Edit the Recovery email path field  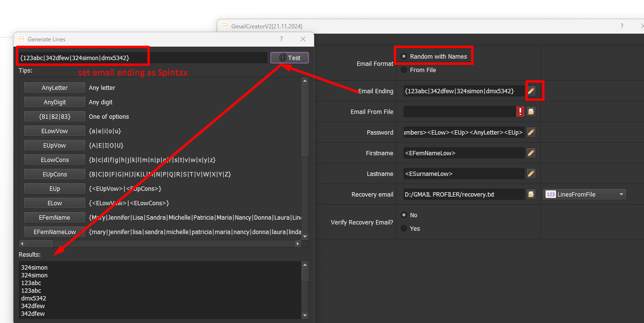464,194
